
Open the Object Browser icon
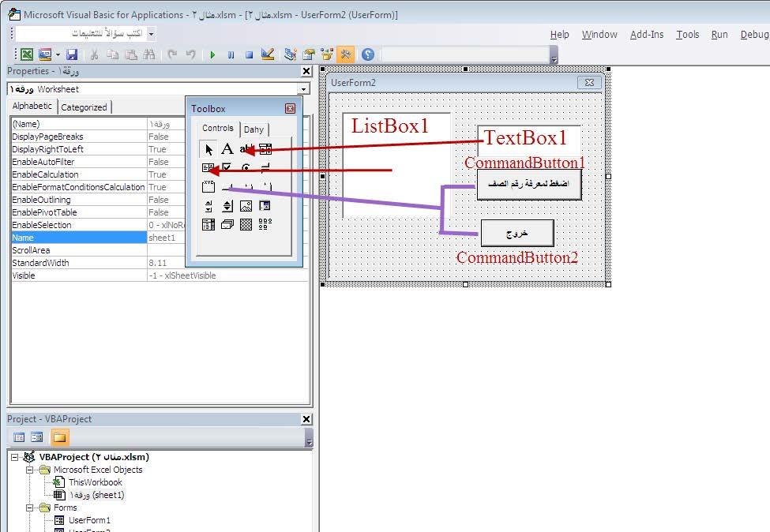point(327,54)
